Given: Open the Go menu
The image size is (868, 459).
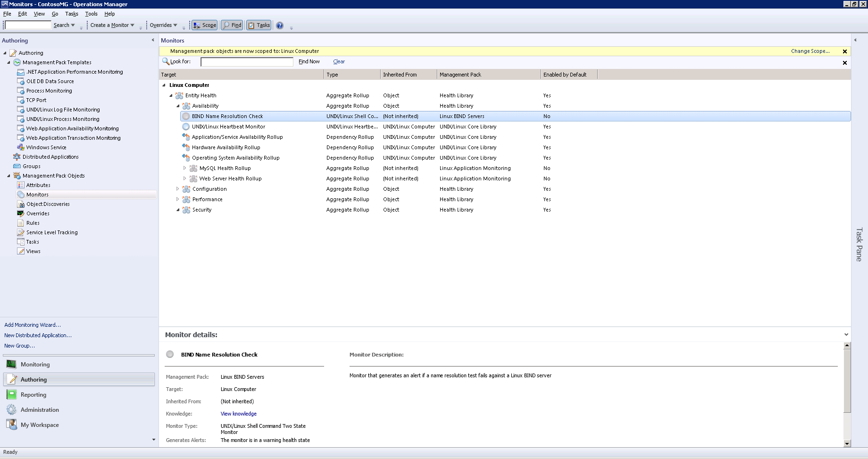Looking at the screenshot, I should pyautogui.click(x=55, y=14).
